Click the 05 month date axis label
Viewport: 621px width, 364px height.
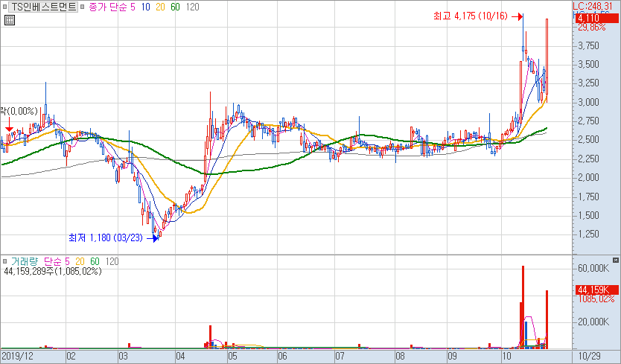[x=232, y=356]
